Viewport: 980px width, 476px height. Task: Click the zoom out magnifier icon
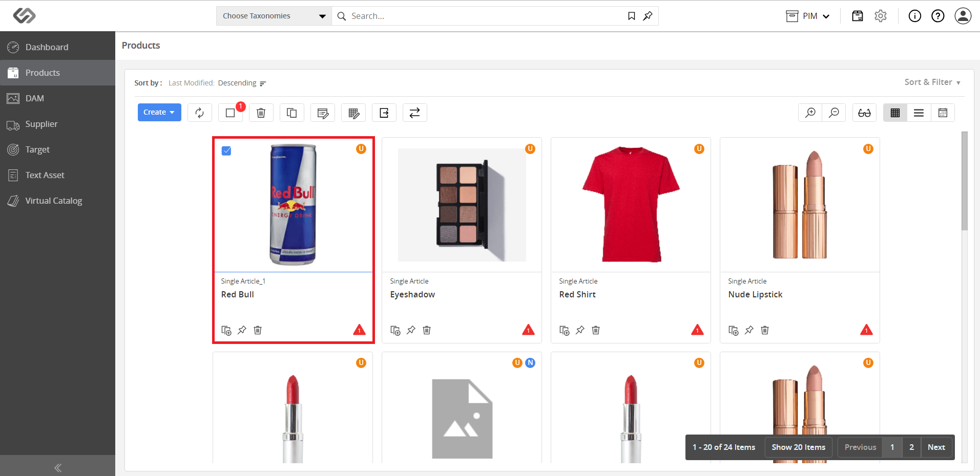(x=834, y=113)
